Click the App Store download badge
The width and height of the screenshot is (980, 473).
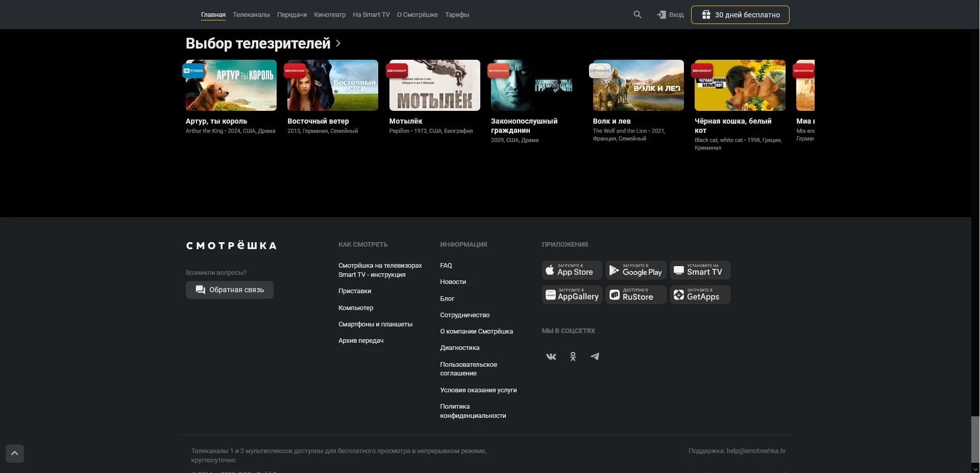(572, 270)
